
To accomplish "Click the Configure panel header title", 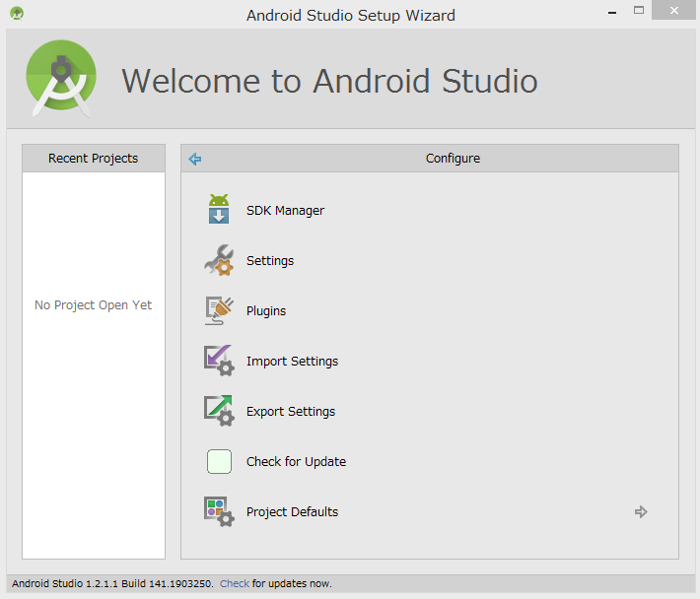I will pyautogui.click(x=453, y=159).
